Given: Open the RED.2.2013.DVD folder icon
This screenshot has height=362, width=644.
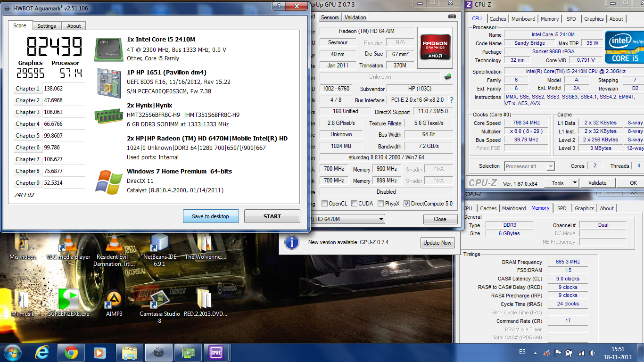Looking at the screenshot, I should 205,299.
